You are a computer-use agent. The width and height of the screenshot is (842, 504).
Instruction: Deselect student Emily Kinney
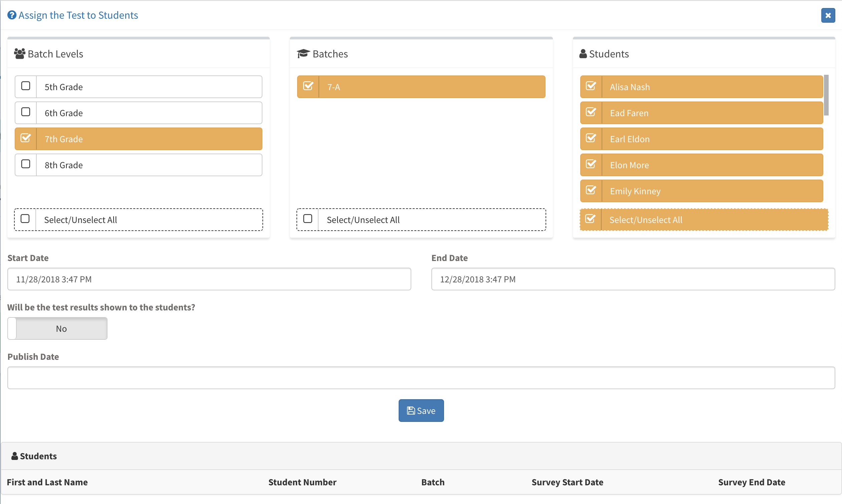pyautogui.click(x=591, y=191)
